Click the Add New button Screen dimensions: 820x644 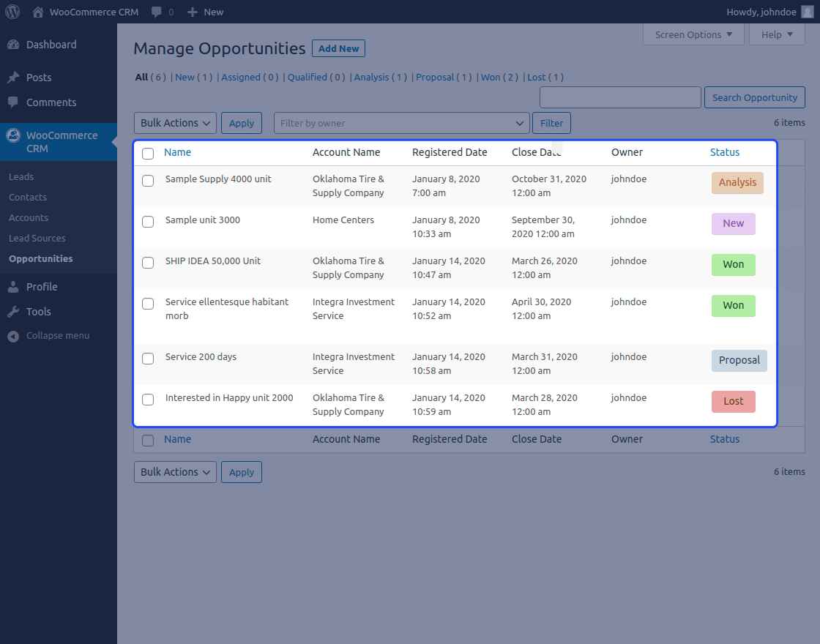pyautogui.click(x=338, y=48)
